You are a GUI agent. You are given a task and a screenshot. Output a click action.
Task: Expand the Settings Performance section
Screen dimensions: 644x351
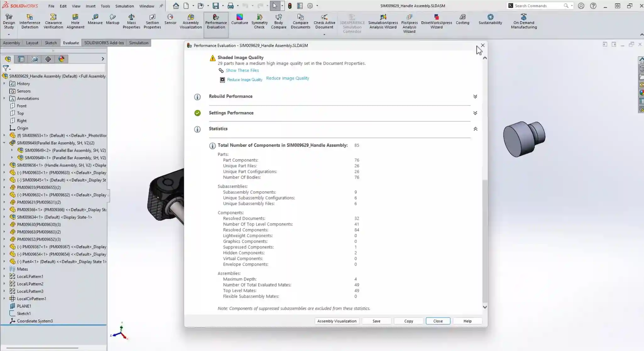[x=475, y=113]
